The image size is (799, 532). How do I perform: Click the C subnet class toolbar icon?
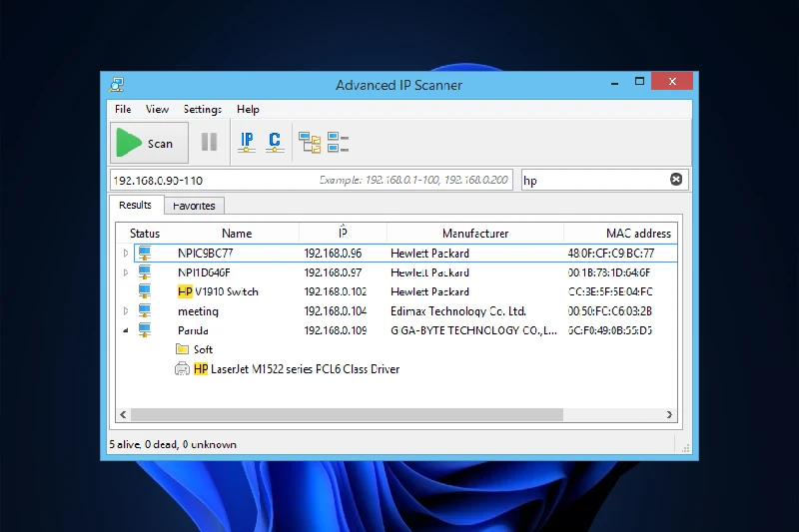[x=275, y=142]
